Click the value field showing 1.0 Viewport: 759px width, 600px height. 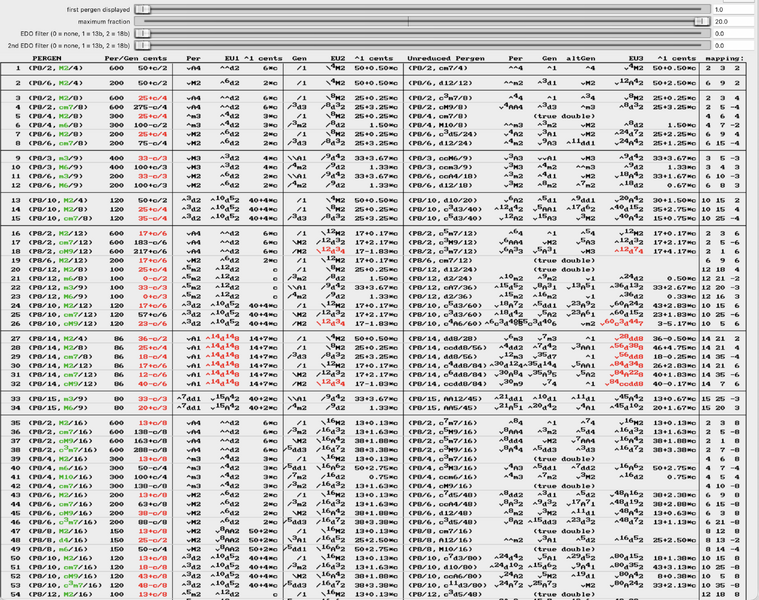tap(735, 10)
